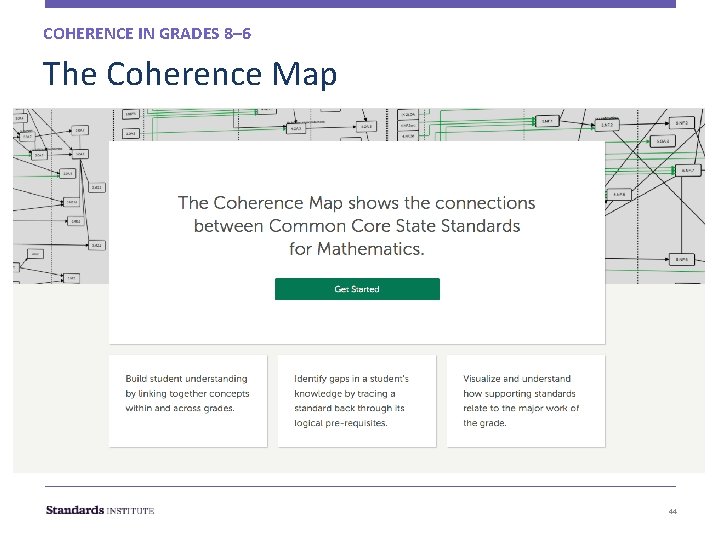The height and width of the screenshot is (540, 720).
Task: Click the "The Coherence Map" slide title
Action: point(190,73)
